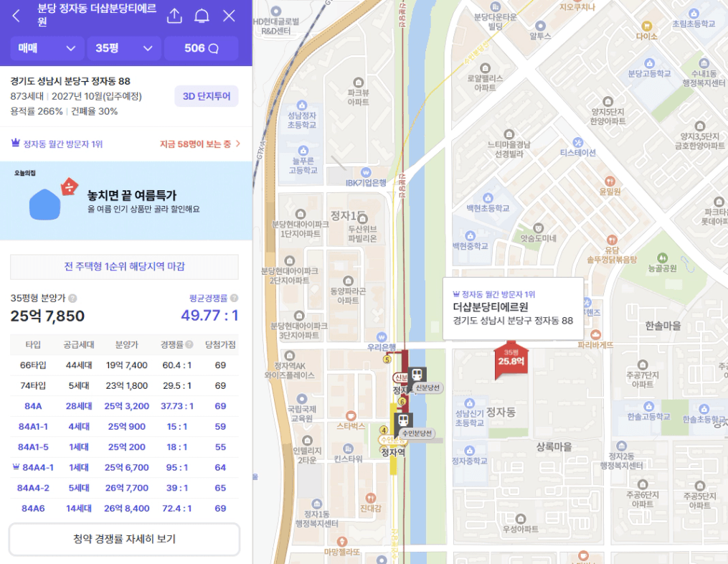
Task: Click the 신분당선 station icon
Action: (418, 374)
